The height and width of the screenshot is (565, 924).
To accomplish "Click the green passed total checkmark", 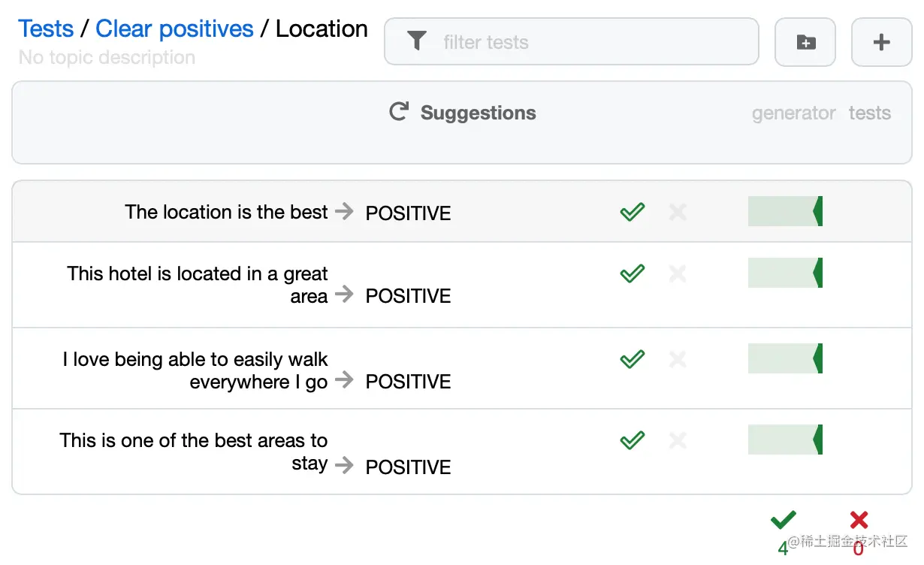I will (x=783, y=520).
